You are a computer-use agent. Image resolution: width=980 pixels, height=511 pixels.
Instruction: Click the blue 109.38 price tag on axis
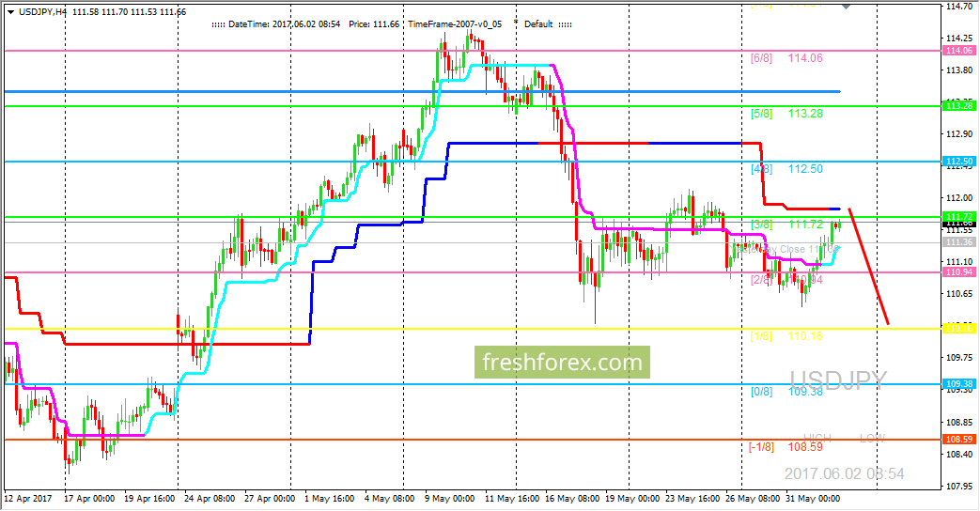(x=959, y=384)
